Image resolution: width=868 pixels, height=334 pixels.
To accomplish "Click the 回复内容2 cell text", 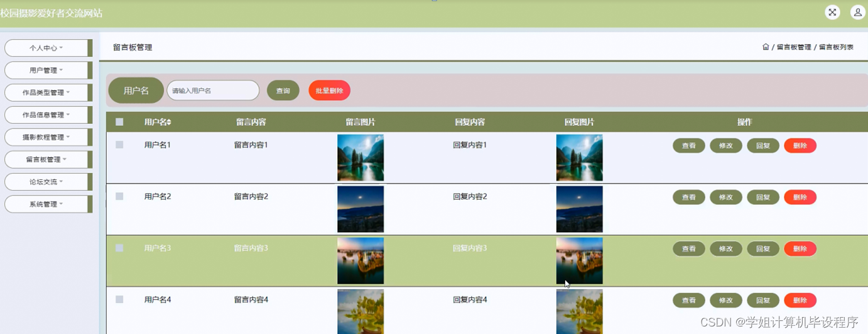I will click(470, 196).
